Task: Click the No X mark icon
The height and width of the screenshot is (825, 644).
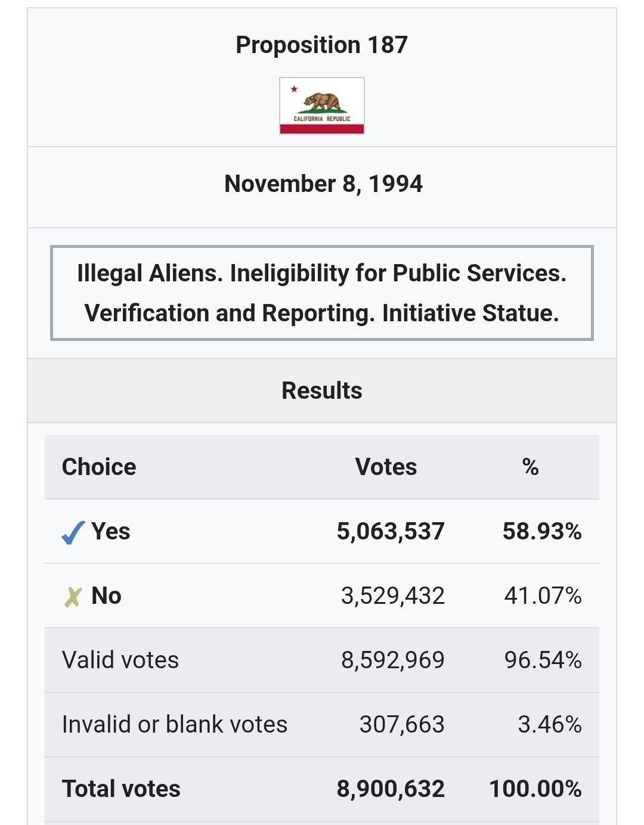Action: click(73, 597)
